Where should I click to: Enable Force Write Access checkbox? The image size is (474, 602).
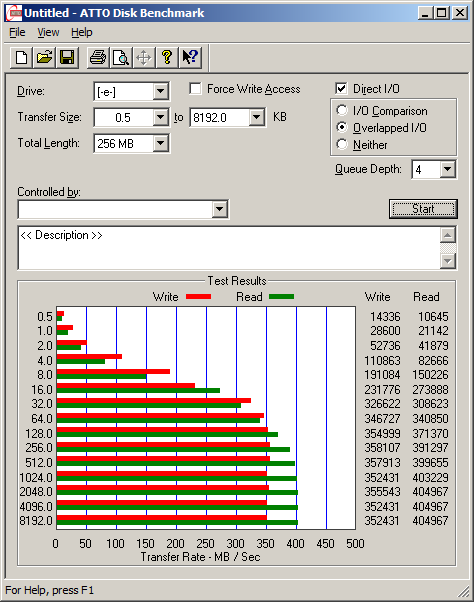click(195, 89)
